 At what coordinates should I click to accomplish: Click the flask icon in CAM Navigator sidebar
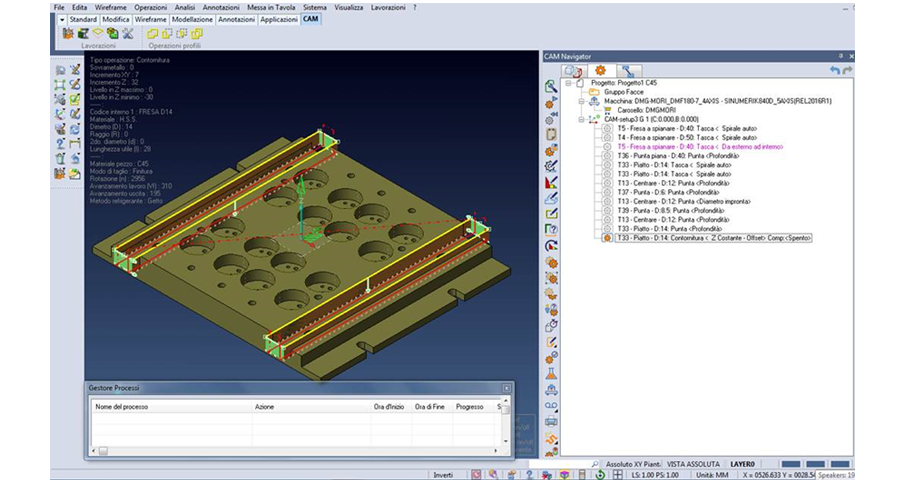pos(551,373)
